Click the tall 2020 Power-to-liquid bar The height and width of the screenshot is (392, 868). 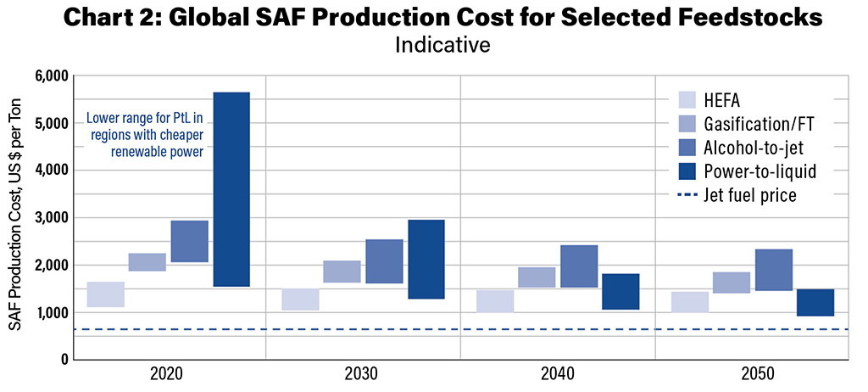pyautogui.click(x=231, y=189)
